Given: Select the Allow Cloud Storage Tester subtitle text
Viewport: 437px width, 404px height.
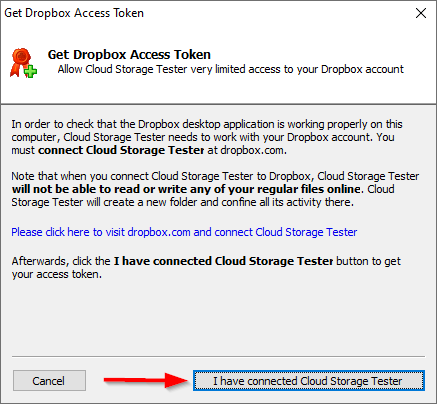Looking at the screenshot, I should click(230, 69).
